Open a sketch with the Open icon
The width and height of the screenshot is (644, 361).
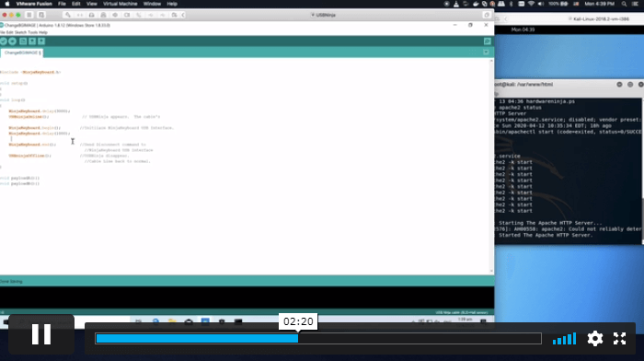(32, 41)
